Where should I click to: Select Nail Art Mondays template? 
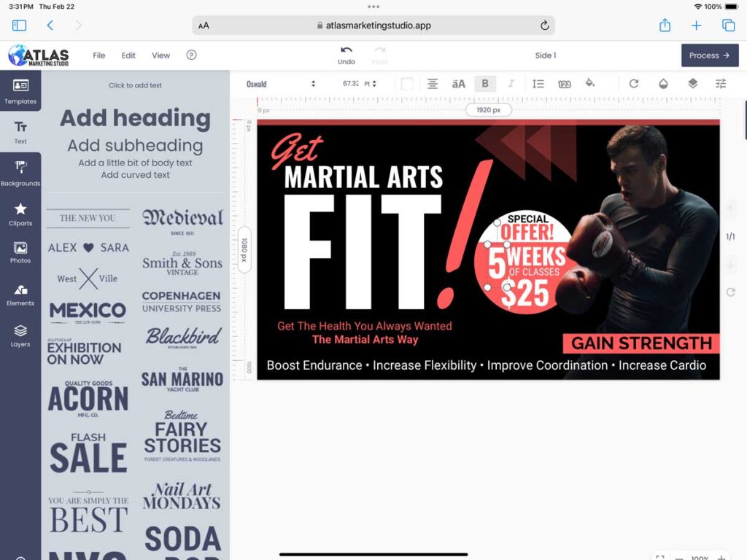[182, 496]
